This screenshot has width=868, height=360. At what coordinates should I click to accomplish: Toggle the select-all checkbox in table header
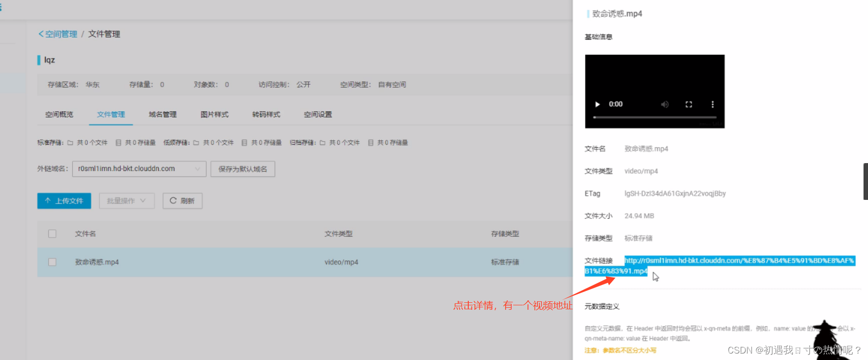coord(52,234)
